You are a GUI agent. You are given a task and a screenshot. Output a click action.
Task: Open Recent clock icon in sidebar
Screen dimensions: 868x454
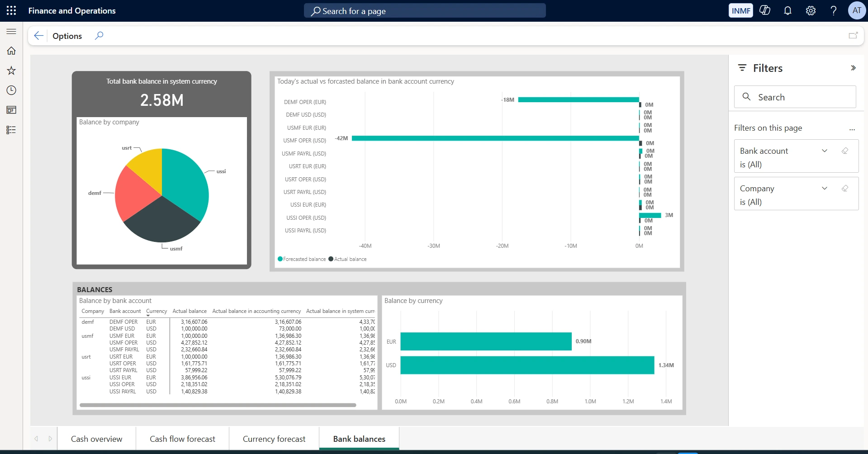point(11,90)
